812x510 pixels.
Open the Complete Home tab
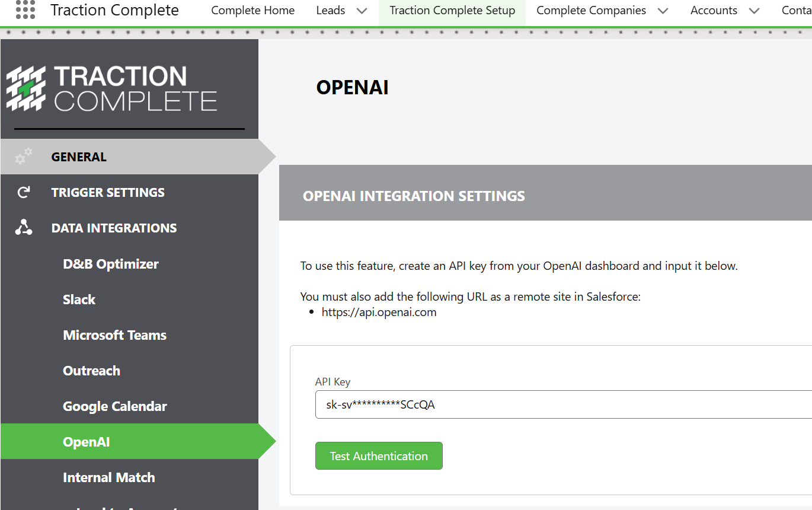pyautogui.click(x=253, y=10)
